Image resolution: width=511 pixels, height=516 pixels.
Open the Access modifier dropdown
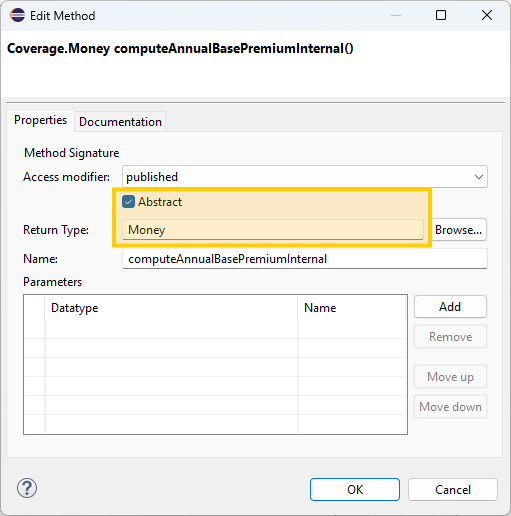[x=305, y=177]
